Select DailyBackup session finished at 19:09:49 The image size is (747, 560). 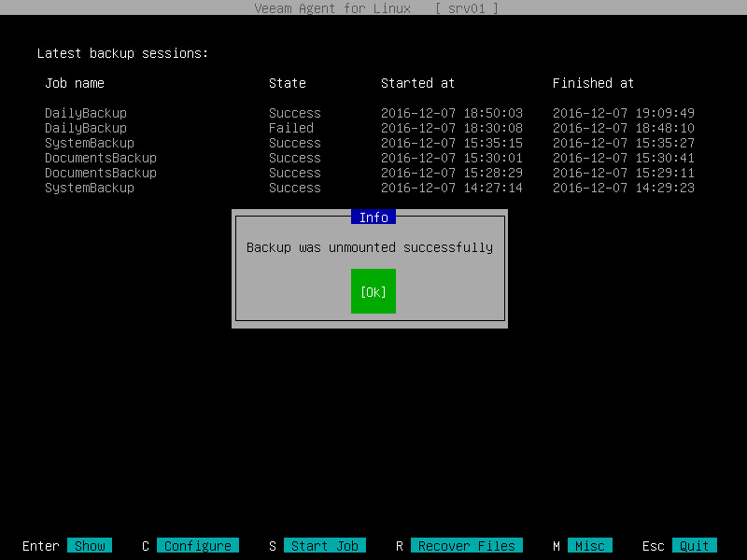tap(370, 113)
